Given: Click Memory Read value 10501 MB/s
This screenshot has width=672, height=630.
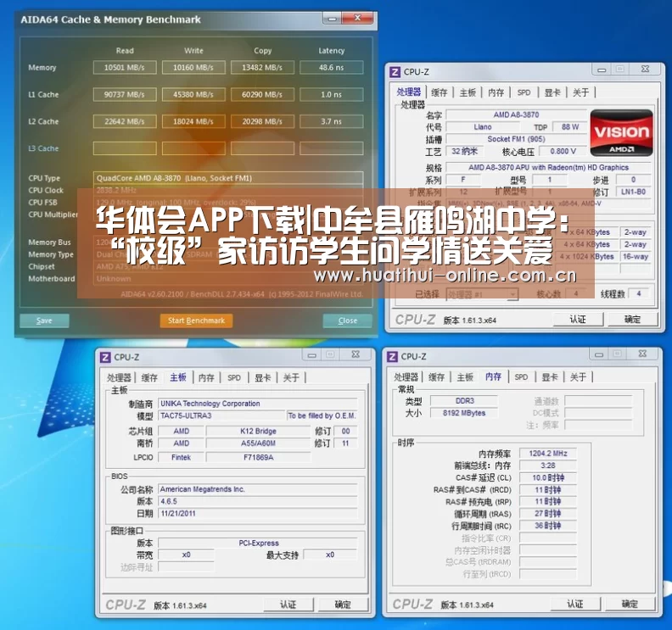Looking at the screenshot, I should (125, 68).
